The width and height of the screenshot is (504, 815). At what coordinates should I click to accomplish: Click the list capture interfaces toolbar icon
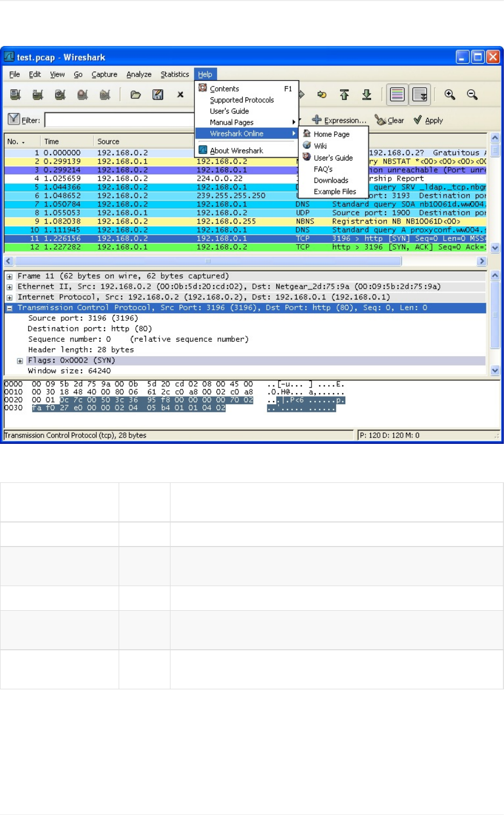[15, 95]
